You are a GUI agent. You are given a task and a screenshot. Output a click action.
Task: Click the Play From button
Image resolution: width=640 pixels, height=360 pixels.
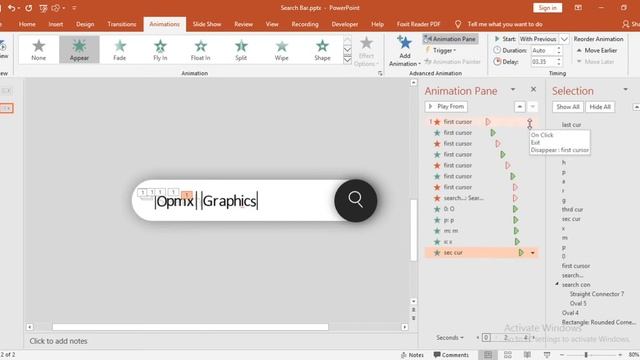pyautogui.click(x=446, y=107)
